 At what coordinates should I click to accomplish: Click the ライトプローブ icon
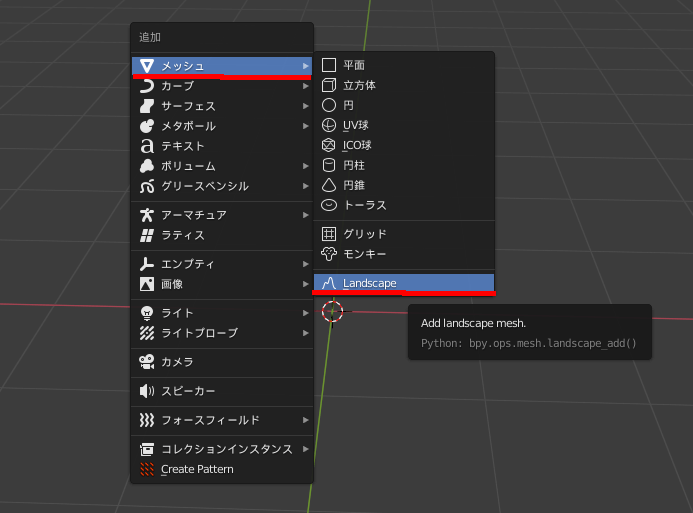[147, 333]
